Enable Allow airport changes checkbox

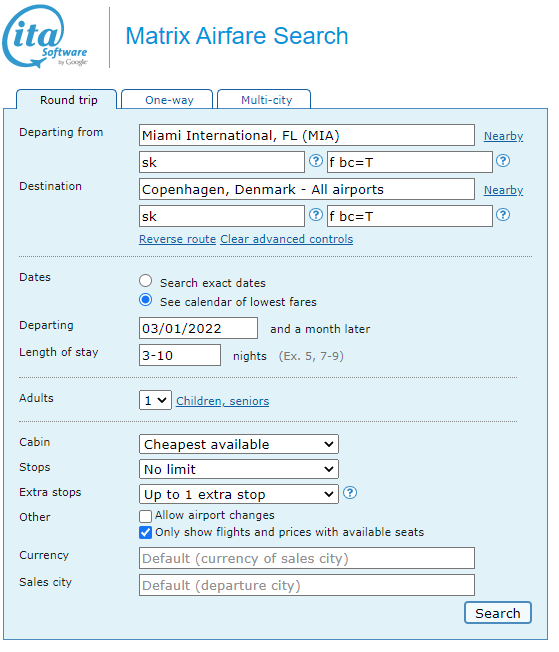click(146, 516)
